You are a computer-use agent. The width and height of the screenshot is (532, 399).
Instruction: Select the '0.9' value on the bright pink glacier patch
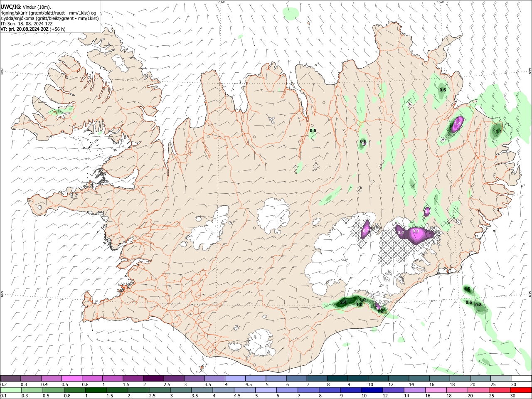tap(415, 231)
